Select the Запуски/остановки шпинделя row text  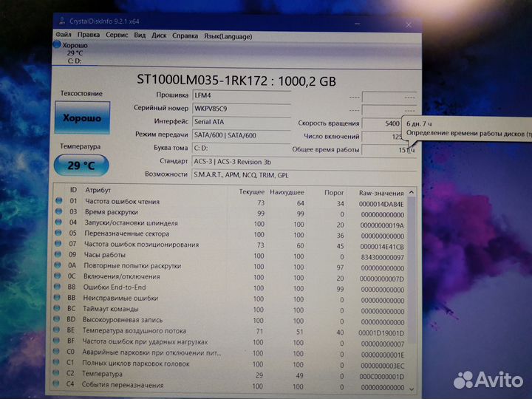pyautogui.click(x=131, y=223)
